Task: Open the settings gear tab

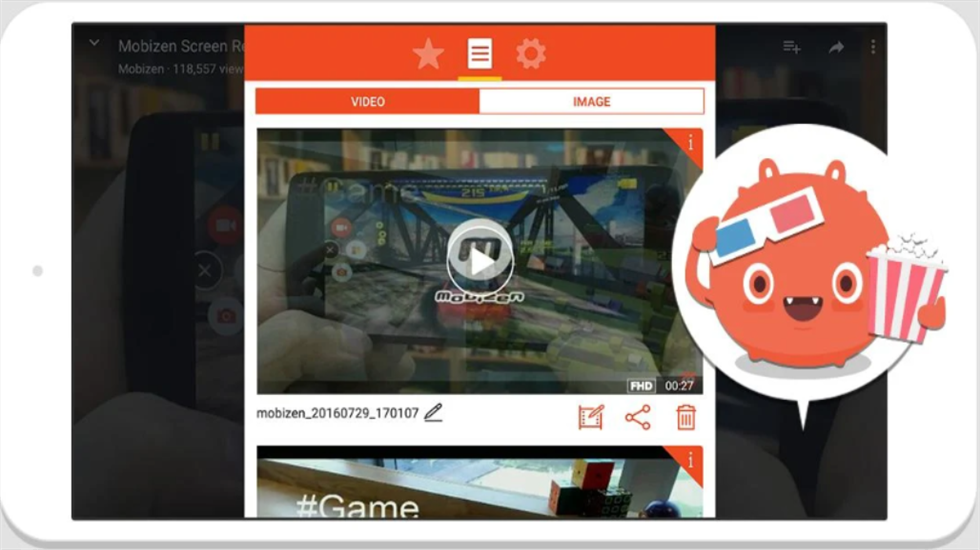Action: [x=531, y=54]
